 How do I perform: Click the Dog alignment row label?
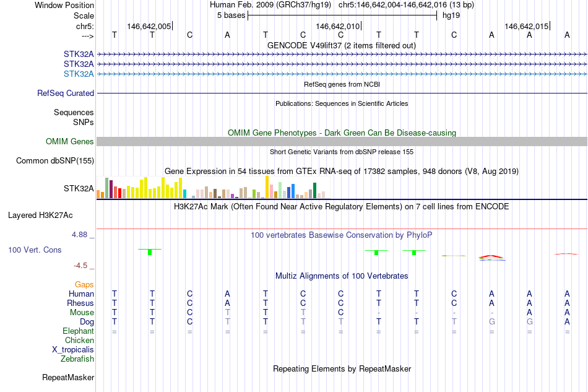[x=87, y=322]
